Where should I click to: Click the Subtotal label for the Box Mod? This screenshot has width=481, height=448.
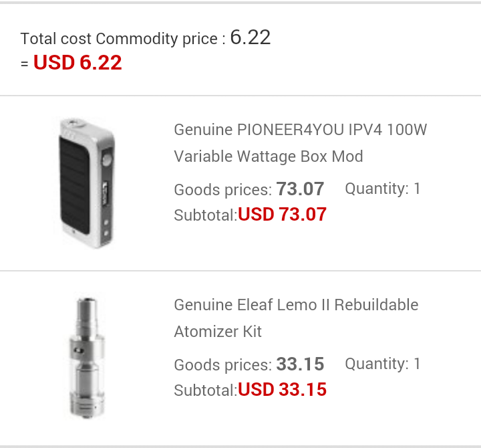(x=205, y=215)
